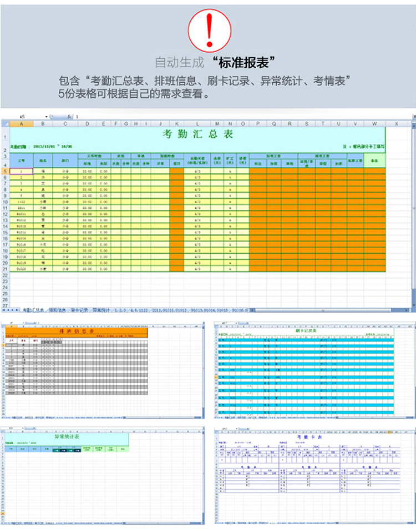Open the 刷卡记录 sheet tab
Image resolution: width=416 pixels, height=532 pixels.
(79, 310)
